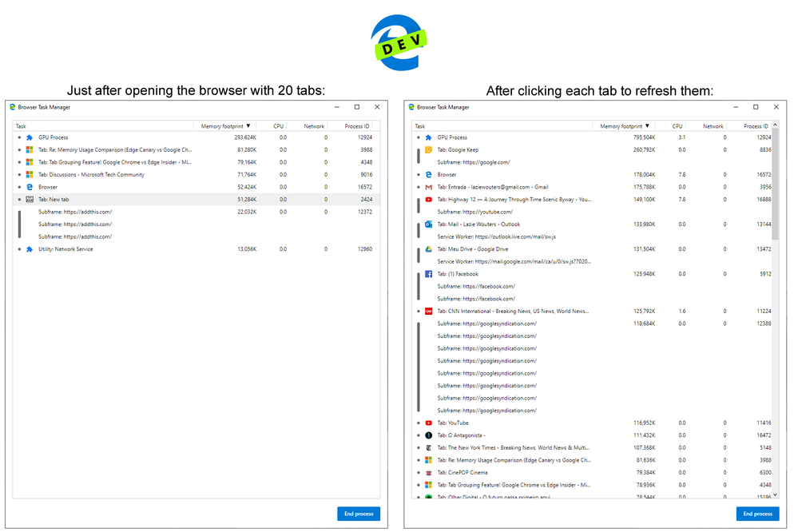
Task: Click 795,504K memory value in right window
Action: click(x=645, y=137)
